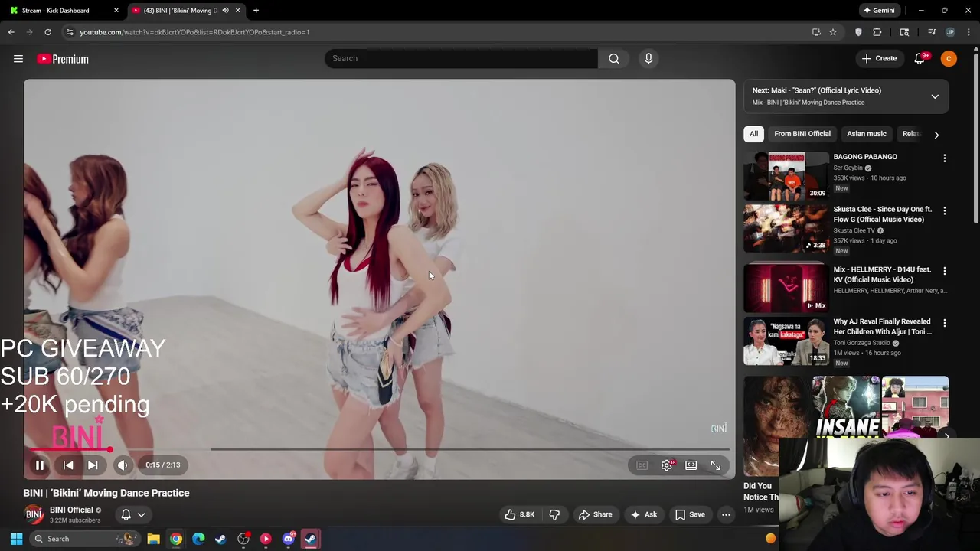Ask about this video
This screenshot has width=980, height=551.
[643, 514]
